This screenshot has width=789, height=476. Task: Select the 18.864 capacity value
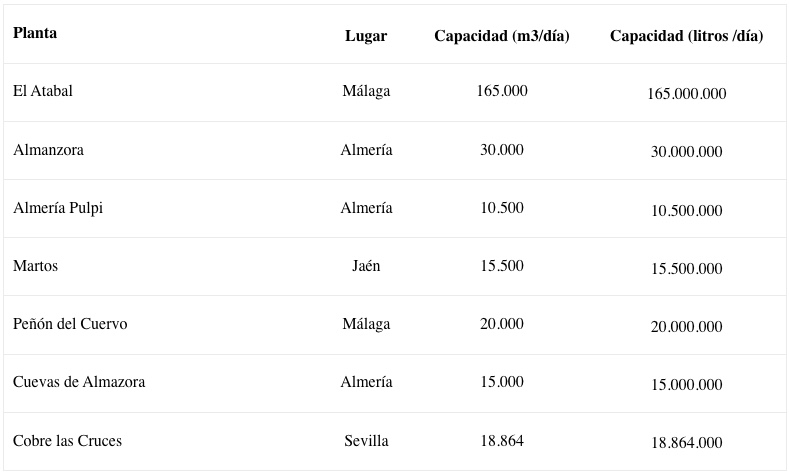(x=502, y=441)
